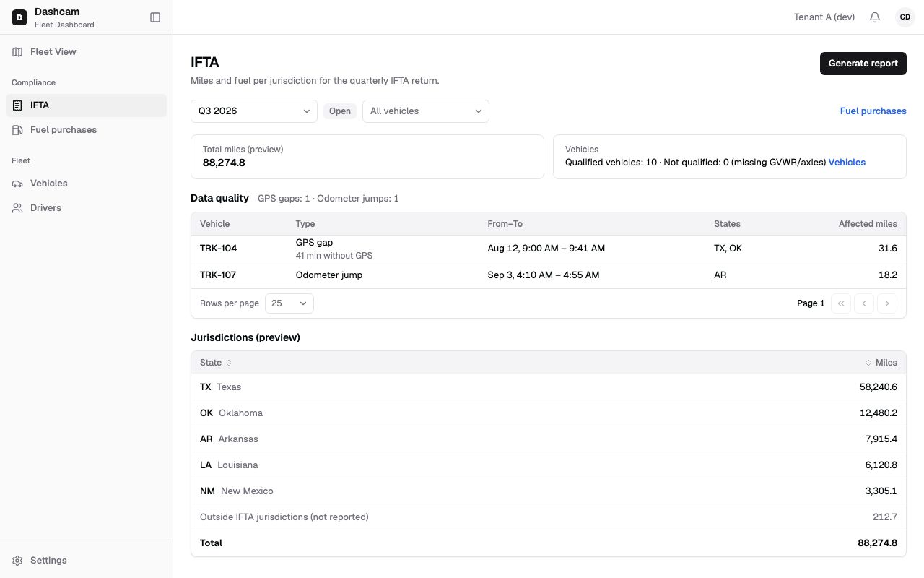Follow the Vehicles link in Vehicles card
This screenshot has height=578, width=924.
click(x=847, y=163)
